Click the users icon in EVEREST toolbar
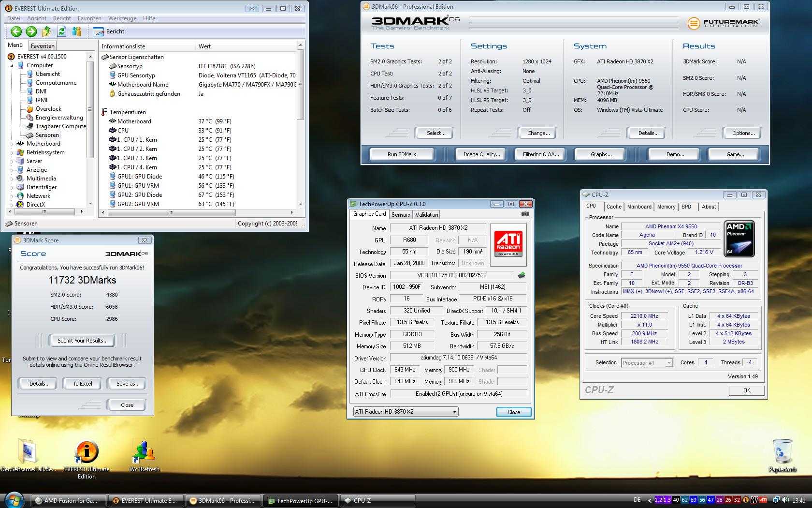This screenshot has height=508, width=812. pyautogui.click(x=76, y=31)
